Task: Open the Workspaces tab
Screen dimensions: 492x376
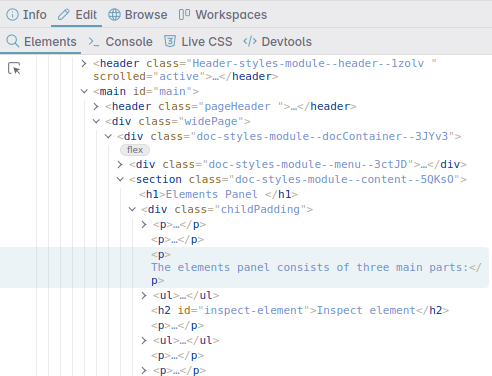Action: point(223,15)
